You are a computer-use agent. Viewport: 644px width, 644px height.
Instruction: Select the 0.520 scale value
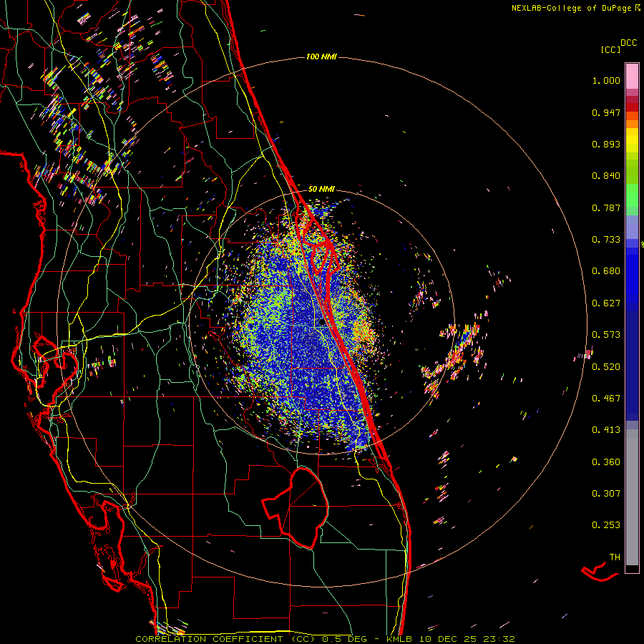(x=606, y=367)
